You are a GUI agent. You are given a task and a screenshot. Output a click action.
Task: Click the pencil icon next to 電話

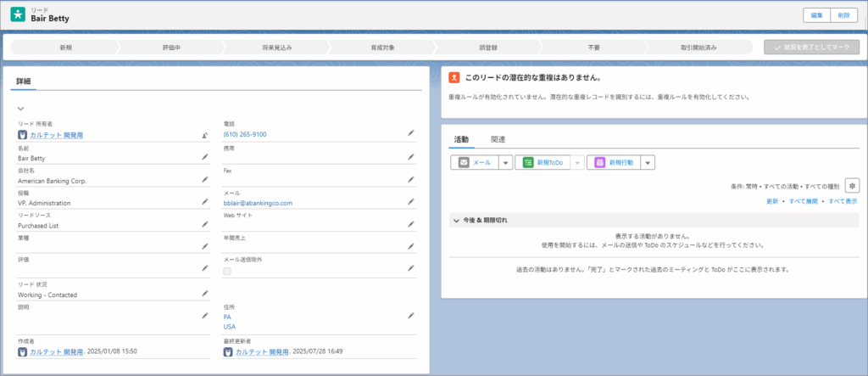(x=410, y=133)
